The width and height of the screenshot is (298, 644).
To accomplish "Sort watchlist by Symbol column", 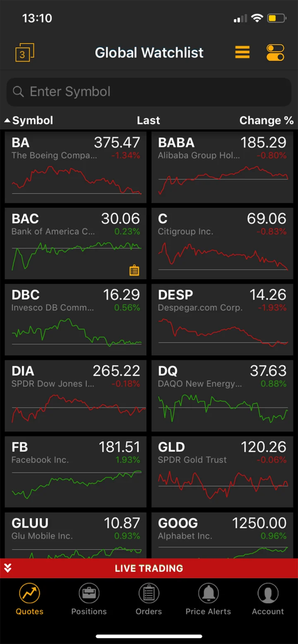I will click(29, 120).
